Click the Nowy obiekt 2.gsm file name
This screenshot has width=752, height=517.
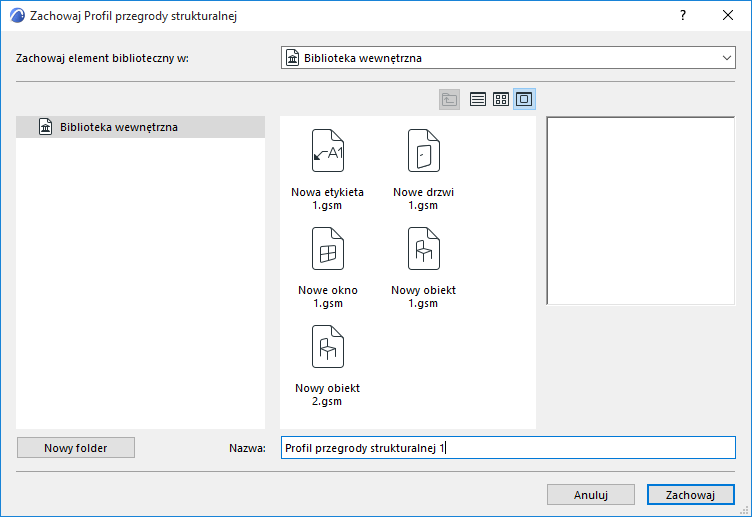[328, 395]
